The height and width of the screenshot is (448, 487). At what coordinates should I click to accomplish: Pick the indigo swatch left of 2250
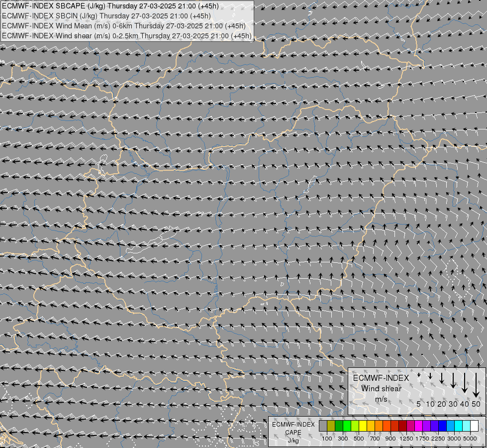coord(434,426)
